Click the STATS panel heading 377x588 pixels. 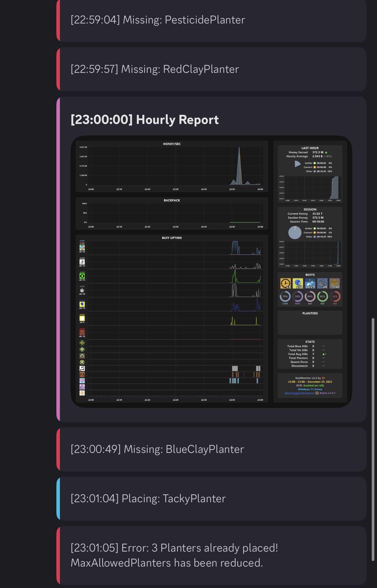click(x=310, y=342)
